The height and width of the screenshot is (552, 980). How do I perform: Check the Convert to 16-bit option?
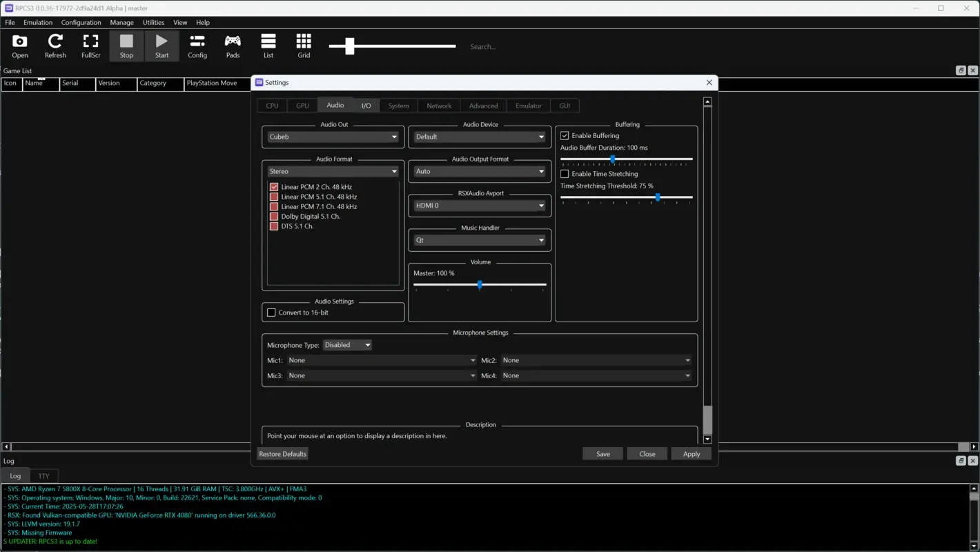271,312
